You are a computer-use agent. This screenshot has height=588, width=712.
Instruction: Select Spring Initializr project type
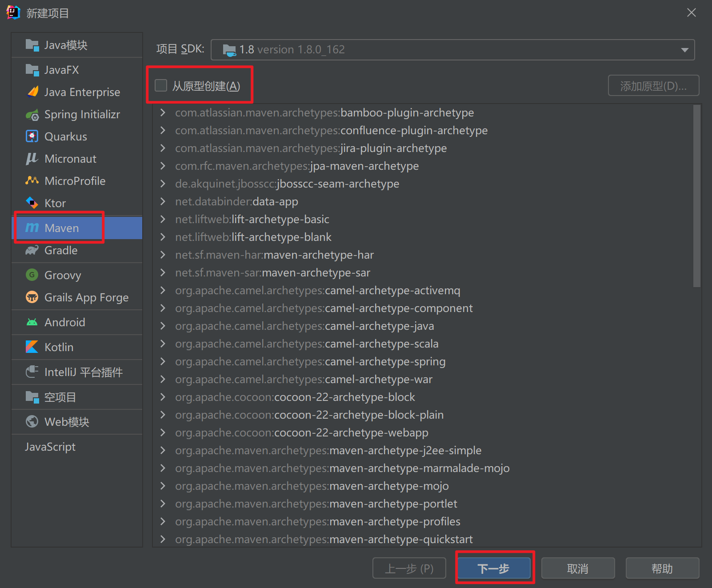(x=77, y=114)
